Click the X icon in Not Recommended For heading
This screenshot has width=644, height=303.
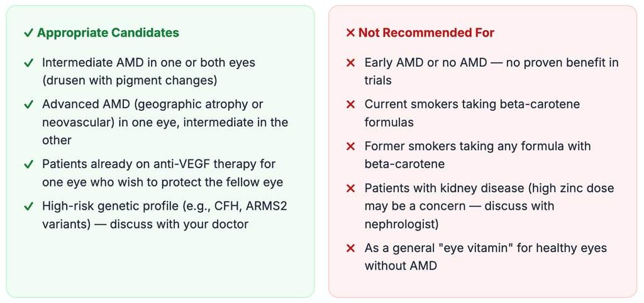[350, 33]
